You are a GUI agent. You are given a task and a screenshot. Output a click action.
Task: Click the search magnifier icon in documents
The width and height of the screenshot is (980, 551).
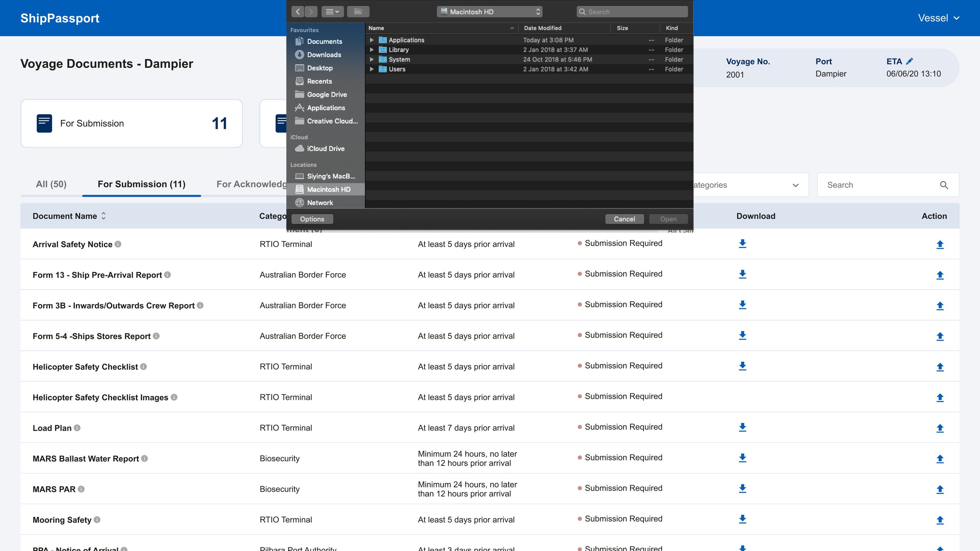[944, 185]
